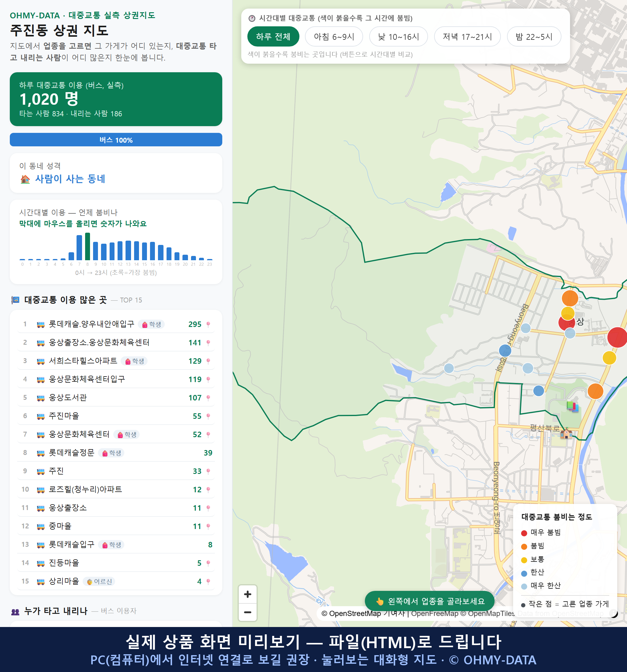
Task: Click the 학생 tag on 롯데캐슬정문 row
Action: (x=111, y=453)
